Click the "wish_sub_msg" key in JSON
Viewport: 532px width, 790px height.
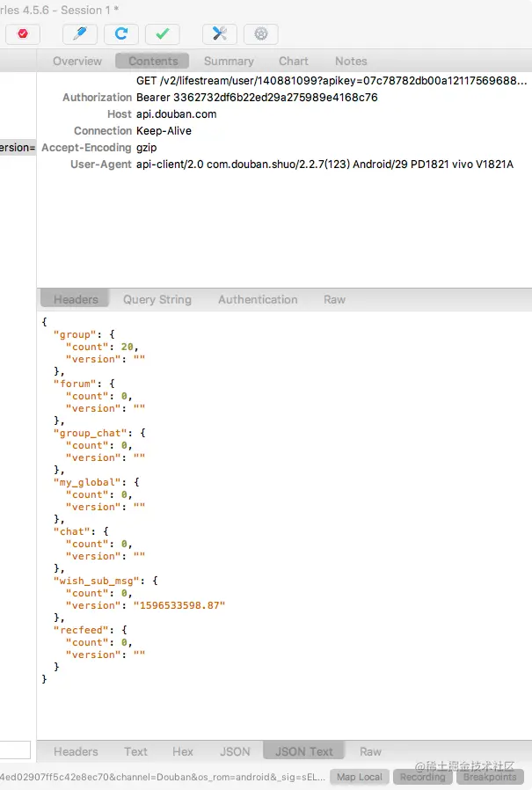pyautogui.click(x=96, y=581)
